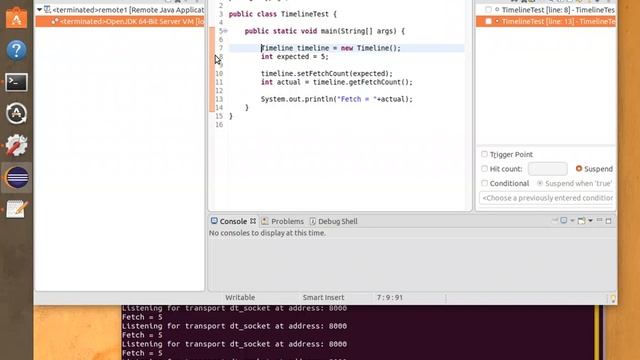Click the Console view maximize icon
The image size is (640, 360).
(609, 220)
